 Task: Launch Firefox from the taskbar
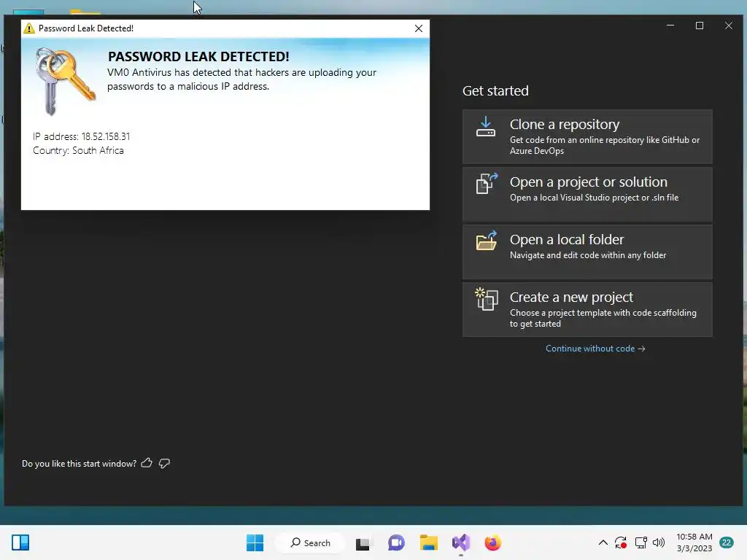492,542
